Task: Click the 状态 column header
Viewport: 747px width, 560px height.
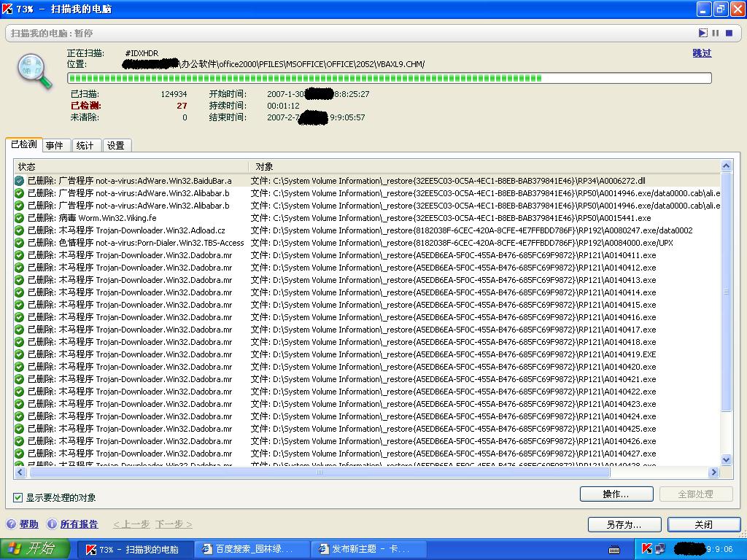Action: click(131, 167)
